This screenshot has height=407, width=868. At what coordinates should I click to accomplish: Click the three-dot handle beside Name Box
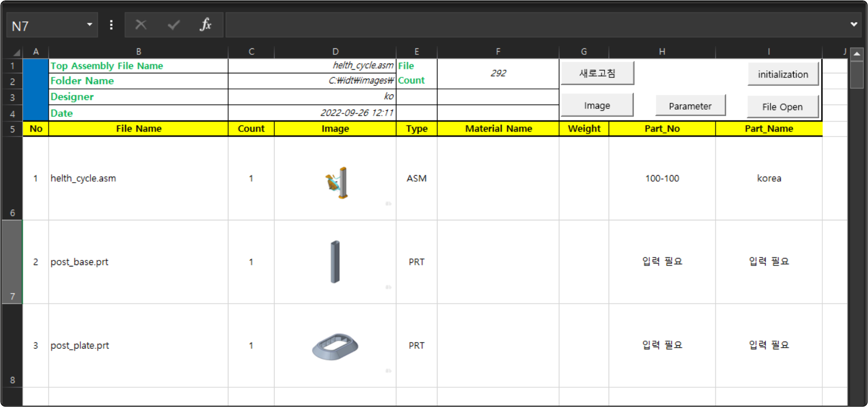click(111, 25)
